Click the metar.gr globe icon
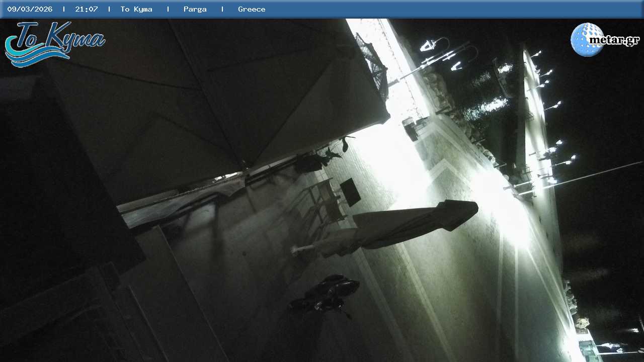644x362 pixels. (587, 40)
